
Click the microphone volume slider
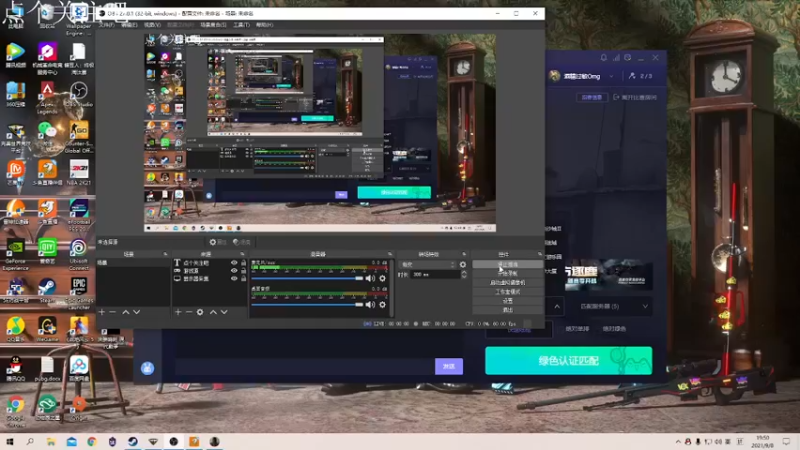307,278
